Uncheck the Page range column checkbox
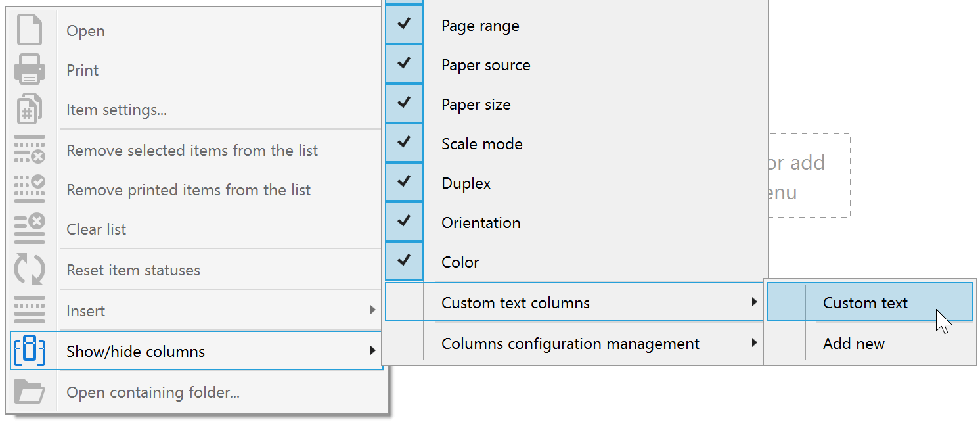Image resolution: width=980 pixels, height=424 pixels. click(x=404, y=25)
